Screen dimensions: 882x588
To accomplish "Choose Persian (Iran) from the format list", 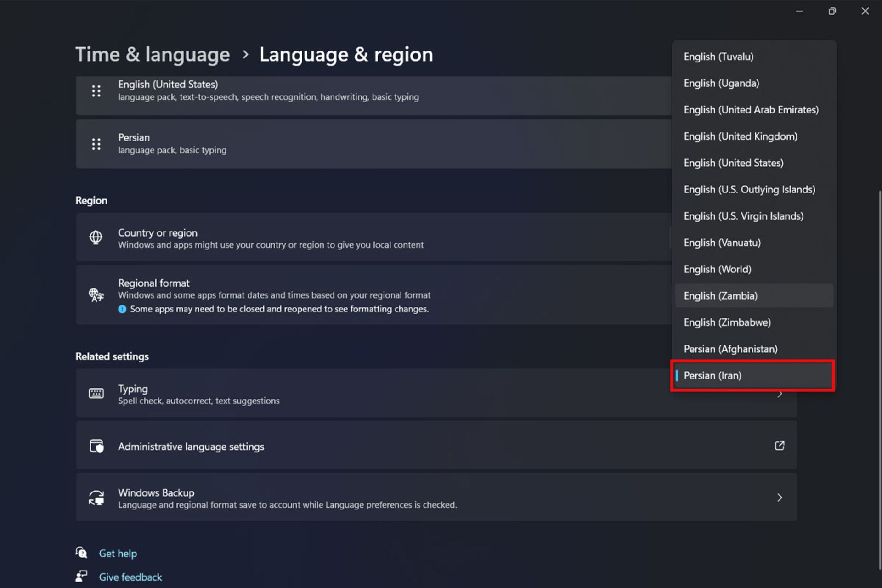I will tap(712, 376).
